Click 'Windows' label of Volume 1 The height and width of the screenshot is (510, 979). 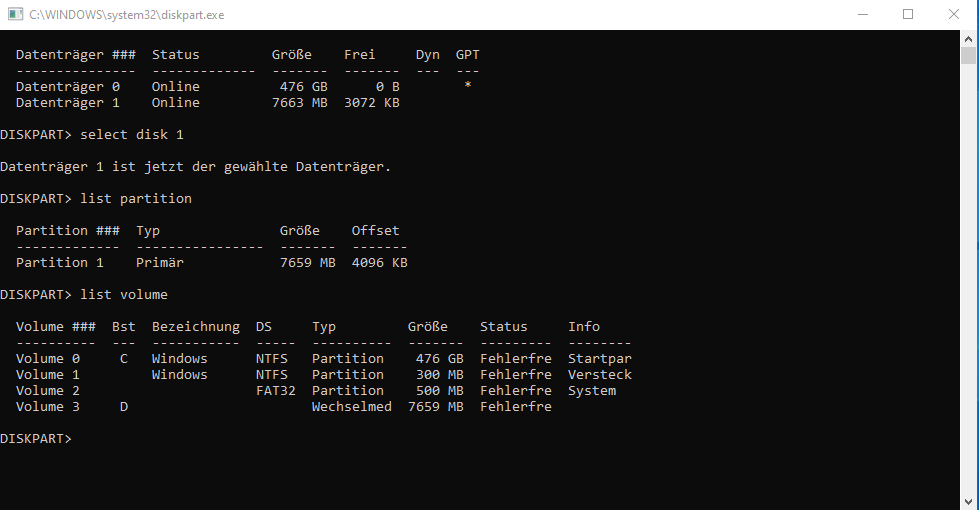point(179,375)
